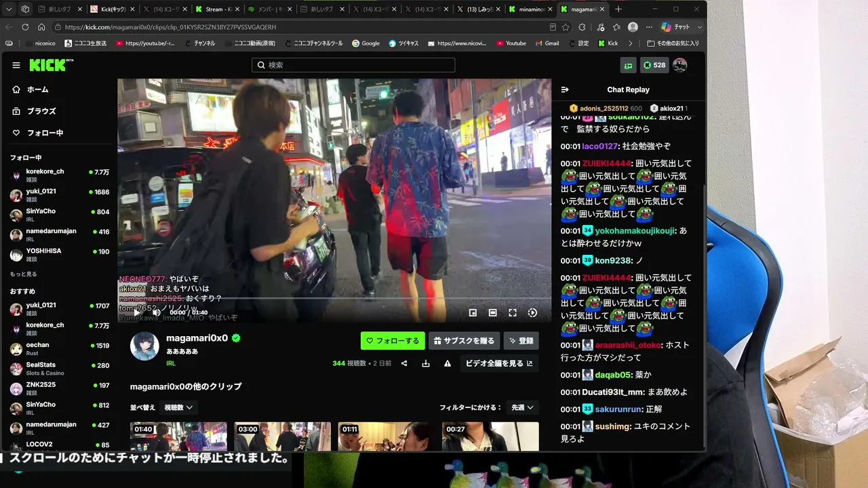Open a new browser tab with plus
The image size is (868, 488).
(x=618, y=9)
